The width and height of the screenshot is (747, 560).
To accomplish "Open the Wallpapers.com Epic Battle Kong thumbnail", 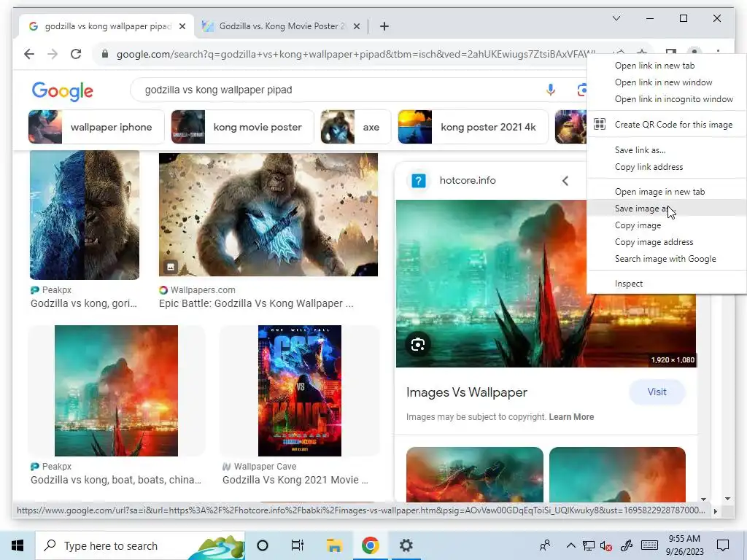I will 268,214.
